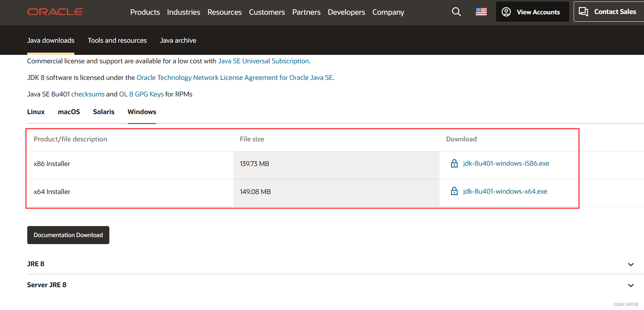This screenshot has width=644, height=310.
Task: Click the JRE 8 heading
Action: pos(36,264)
